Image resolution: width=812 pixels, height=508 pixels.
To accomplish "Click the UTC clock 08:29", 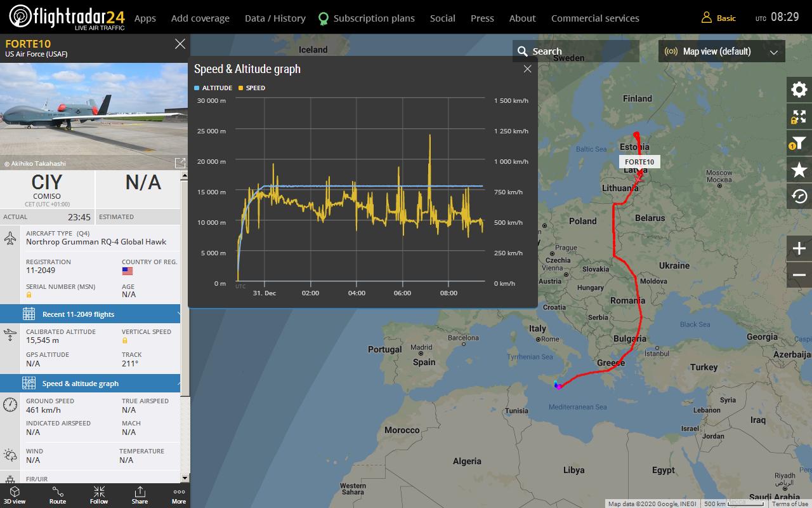I will (777, 17).
